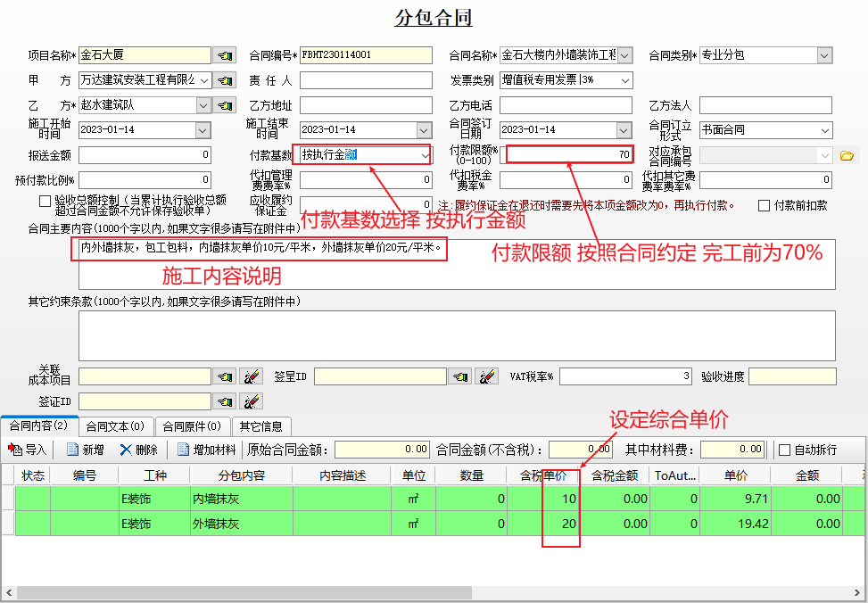The width and height of the screenshot is (868, 603).
Task: Click the lookup icon next to 项目名称
Action: [223, 55]
